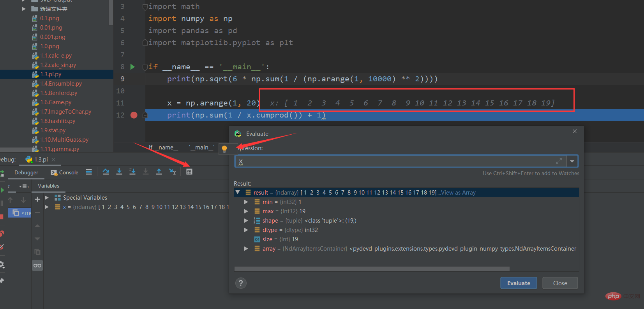Click the Close button in Evaluate dialog
This screenshot has width=644, height=309.
point(560,283)
